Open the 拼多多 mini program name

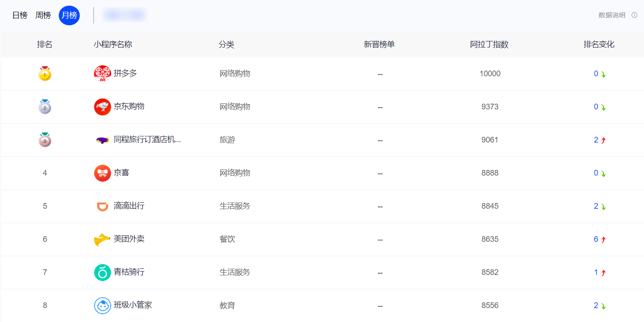pos(125,73)
